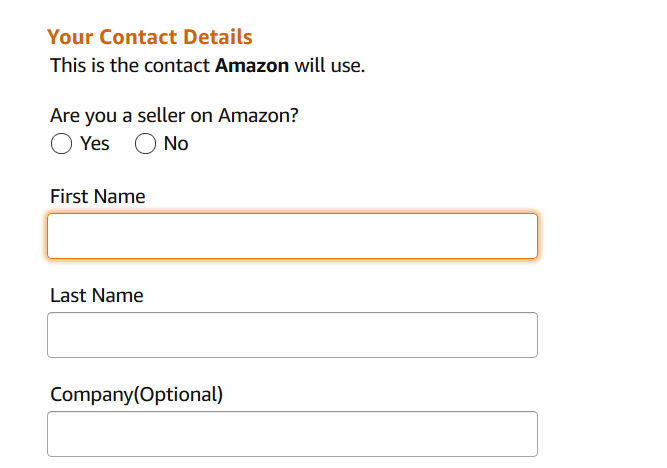Click the 'No' label text
The width and height of the screenshot is (667, 468).
pyautogui.click(x=176, y=143)
